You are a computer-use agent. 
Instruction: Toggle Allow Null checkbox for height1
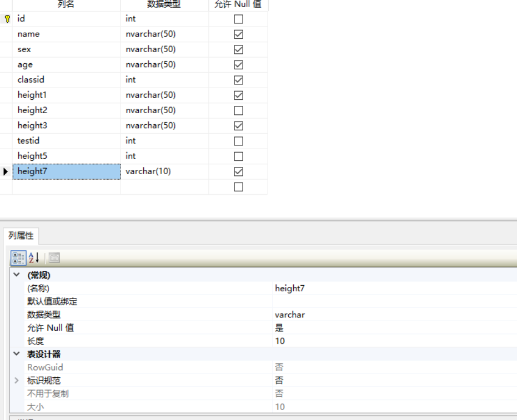(238, 95)
